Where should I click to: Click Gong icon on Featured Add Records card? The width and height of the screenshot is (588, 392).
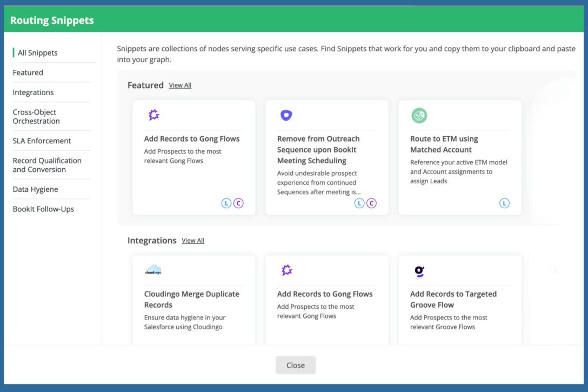click(x=153, y=115)
